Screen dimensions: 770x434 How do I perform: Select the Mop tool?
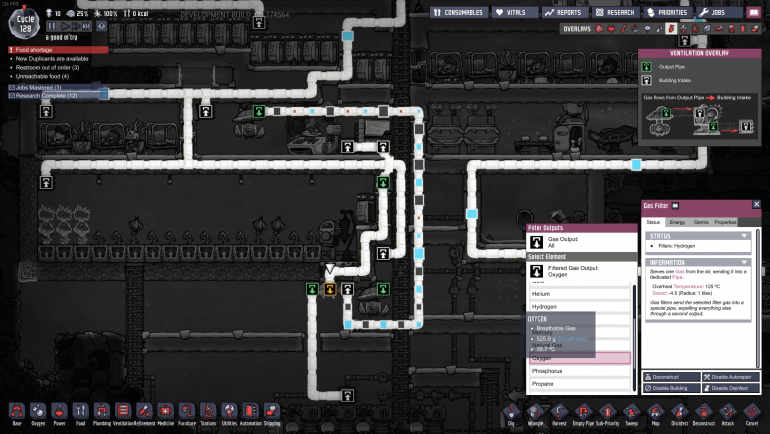pyautogui.click(x=656, y=414)
